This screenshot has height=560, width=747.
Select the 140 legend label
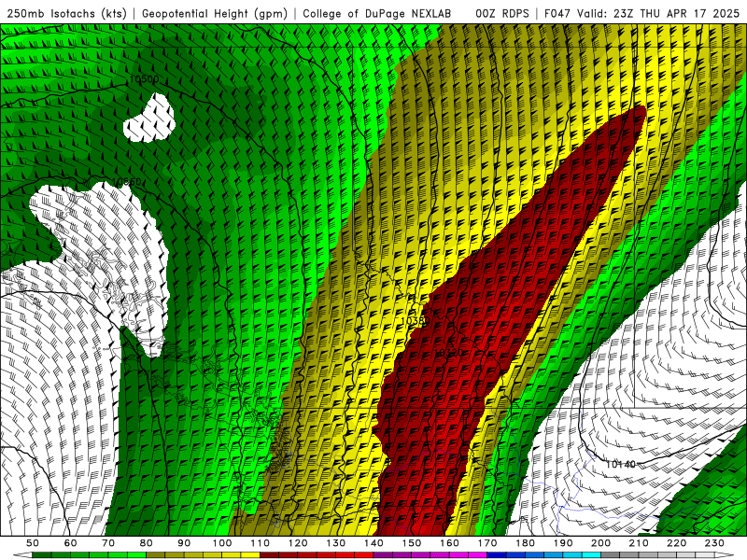(374, 543)
